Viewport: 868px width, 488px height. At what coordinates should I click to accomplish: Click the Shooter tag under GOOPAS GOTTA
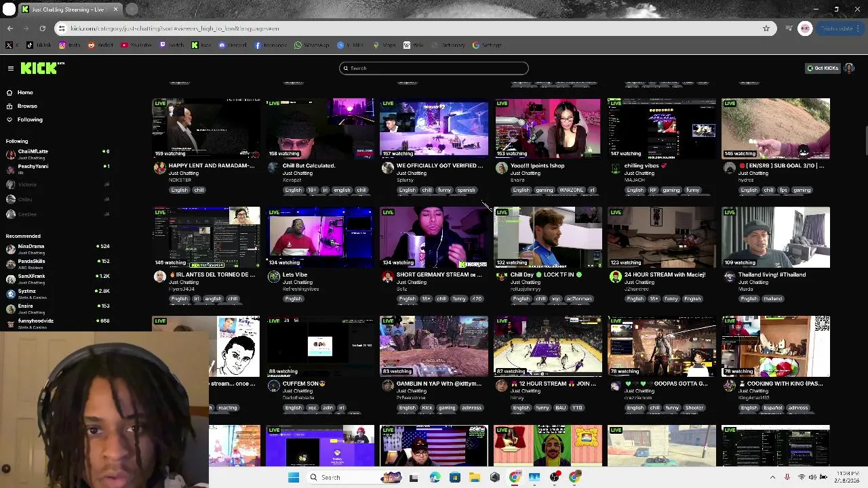(x=694, y=408)
